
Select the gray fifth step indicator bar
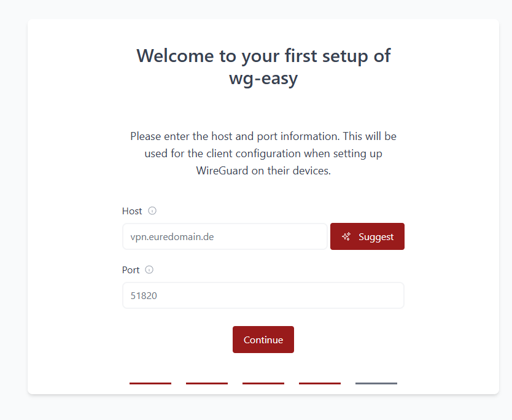tap(376, 383)
